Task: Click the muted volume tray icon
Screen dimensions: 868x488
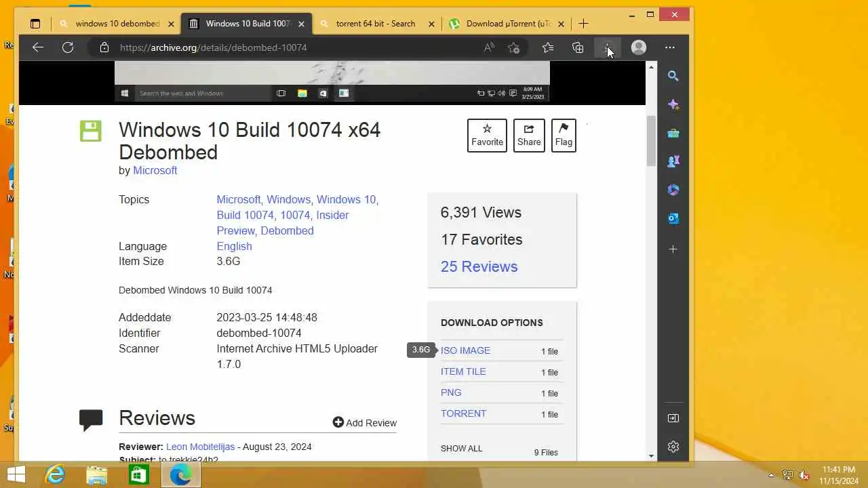Action: 804,475
